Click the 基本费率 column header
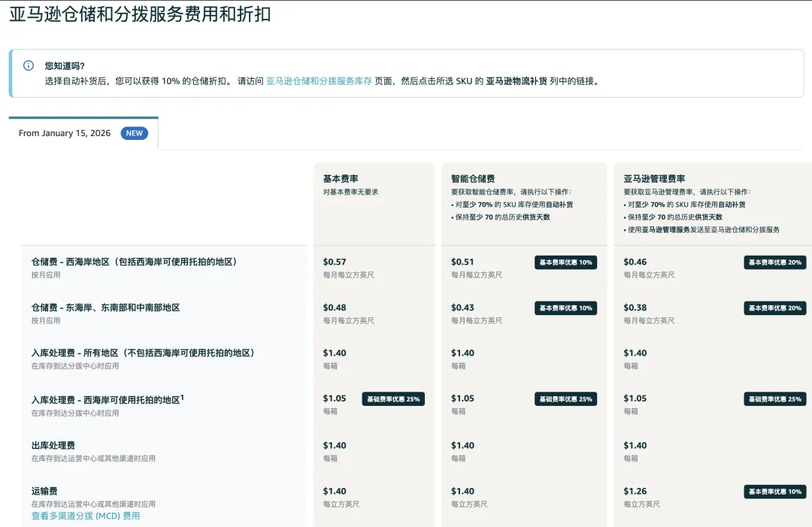812x527 pixels. 341,179
